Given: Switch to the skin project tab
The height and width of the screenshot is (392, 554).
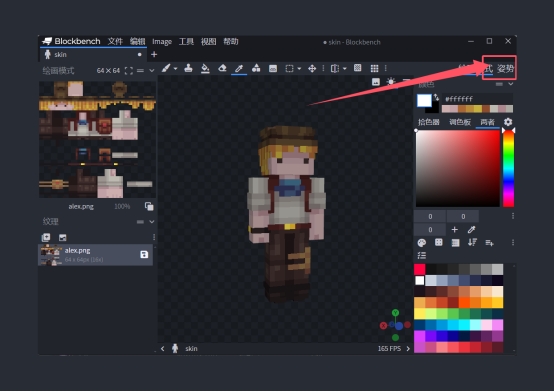Looking at the screenshot, I should [x=93, y=54].
